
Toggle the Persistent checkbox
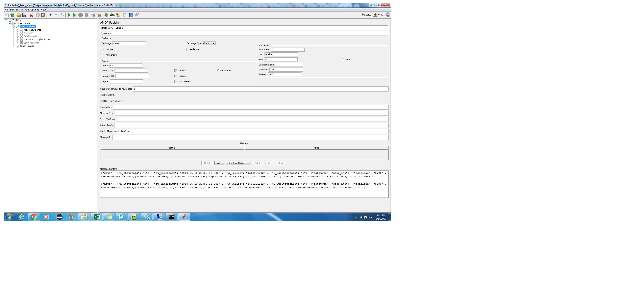pyautogui.click(x=102, y=95)
